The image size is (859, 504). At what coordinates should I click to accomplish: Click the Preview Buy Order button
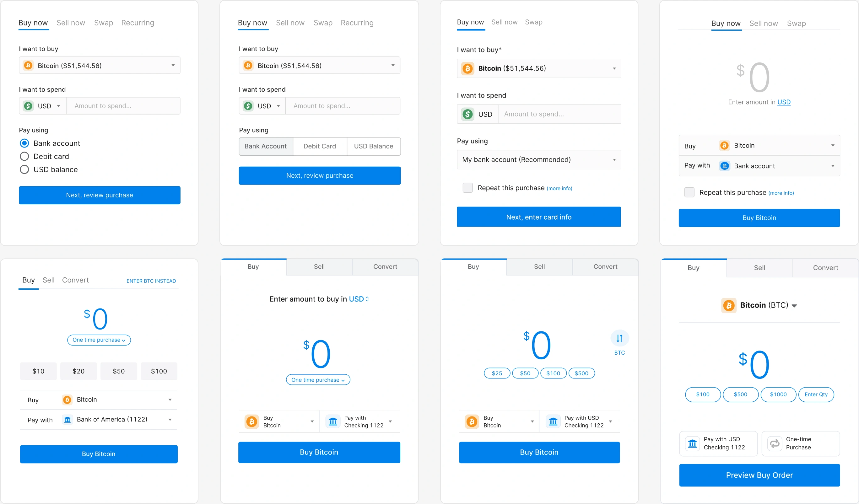759,475
